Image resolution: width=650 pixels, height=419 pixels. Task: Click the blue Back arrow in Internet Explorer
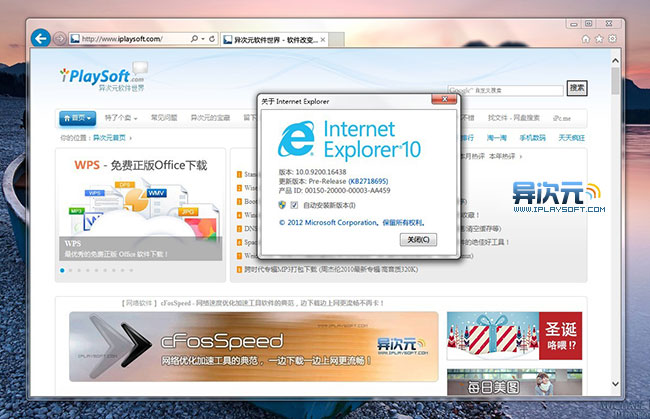pyautogui.click(x=41, y=39)
